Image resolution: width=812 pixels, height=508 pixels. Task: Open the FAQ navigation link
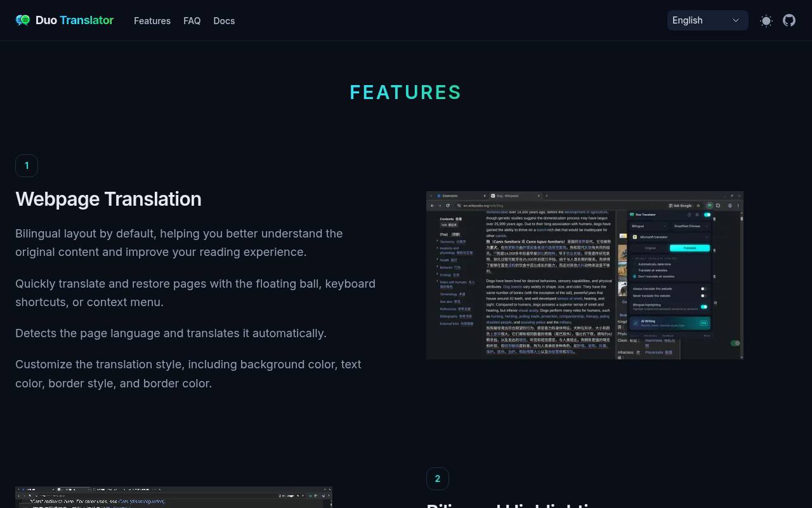coord(192,21)
